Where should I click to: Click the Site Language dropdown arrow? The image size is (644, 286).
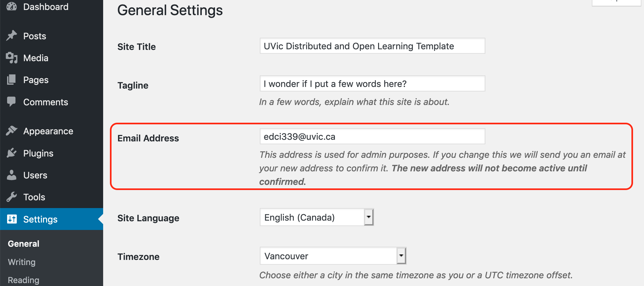[x=369, y=217]
